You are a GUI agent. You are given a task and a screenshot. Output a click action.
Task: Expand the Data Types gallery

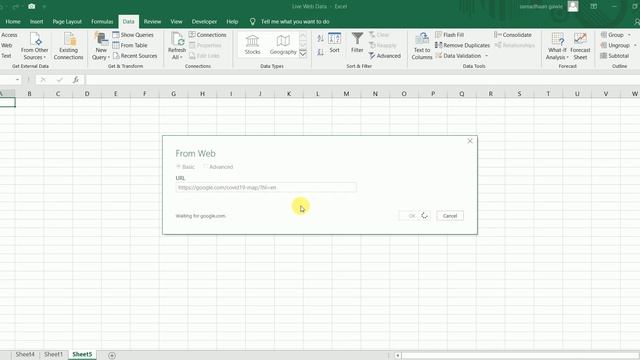click(303, 53)
